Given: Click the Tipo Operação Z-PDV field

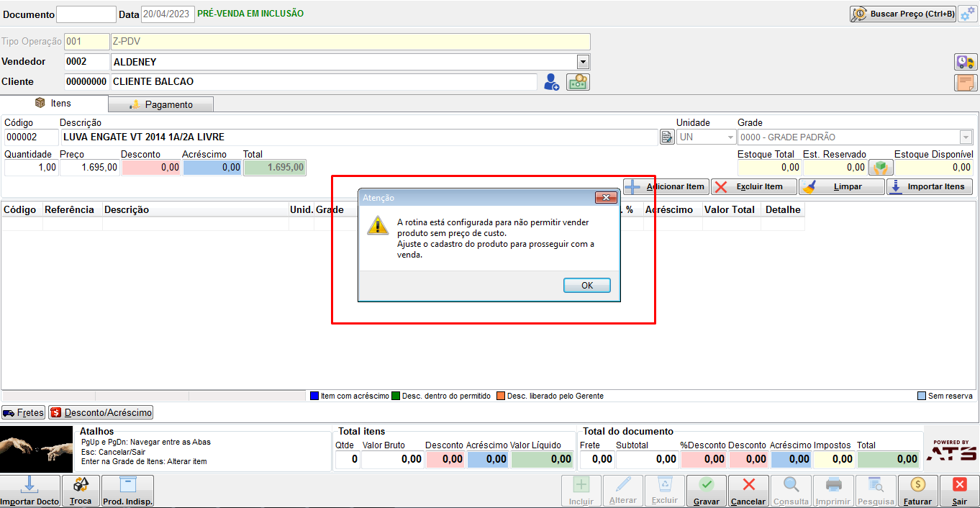Looking at the screenshot, I should click(350, 42).
